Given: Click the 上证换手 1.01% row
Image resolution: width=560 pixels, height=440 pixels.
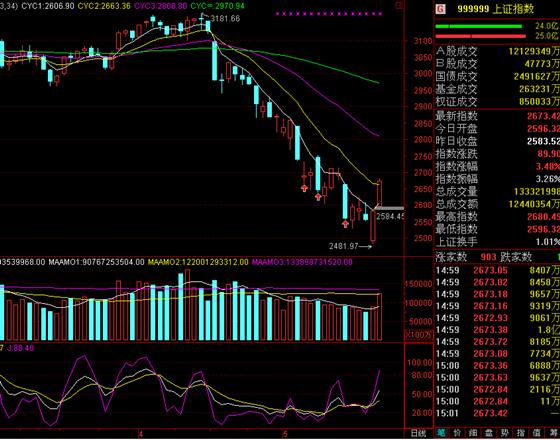Looking at the screenshot, I should [498, 242].
